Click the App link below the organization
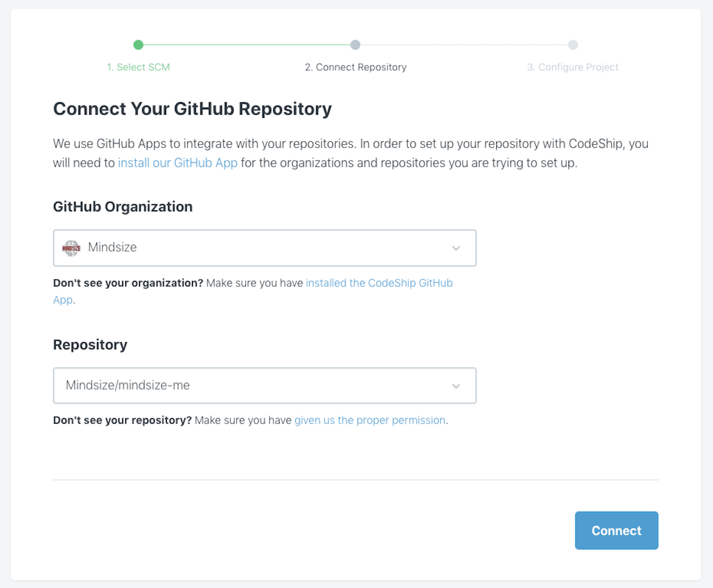The image size is (713, 588). tap(63, 300)
